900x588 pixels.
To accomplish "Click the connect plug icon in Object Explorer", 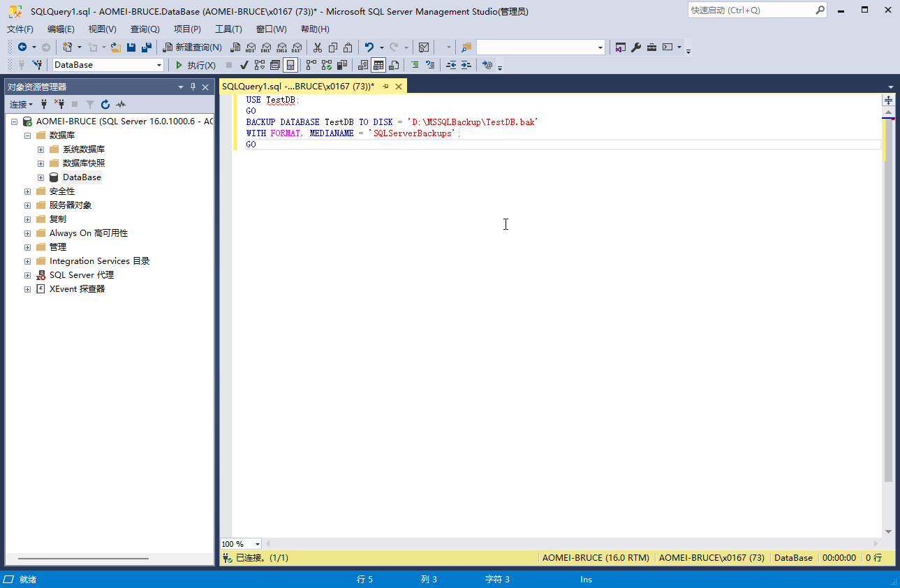I will [45, 104].
